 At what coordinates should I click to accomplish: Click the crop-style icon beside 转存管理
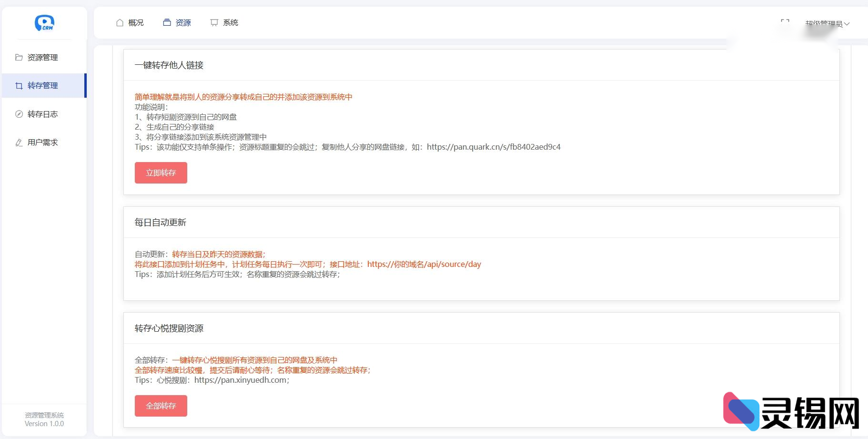pyautogui.click(x=18, y=86)
